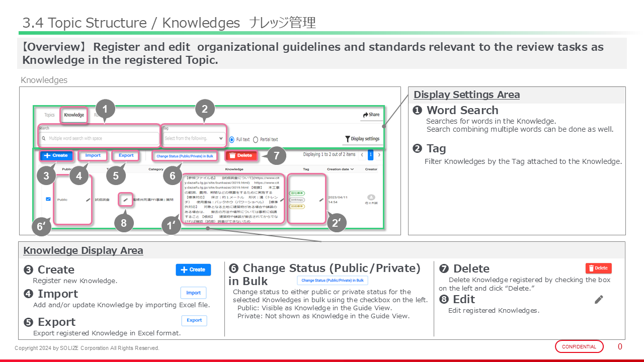This screenshot has width=644, height=362.
Task: Click the multiple word Search input field
Action: pos(101,139)
